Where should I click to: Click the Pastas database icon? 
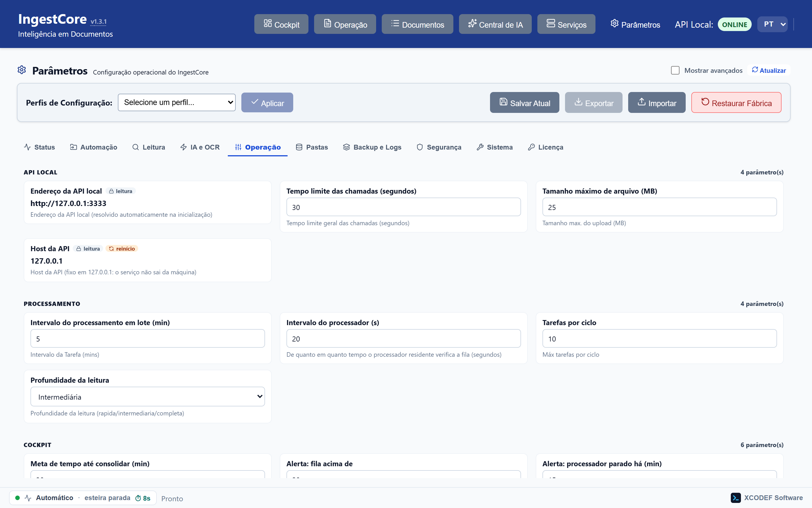(x=299, y=147)
